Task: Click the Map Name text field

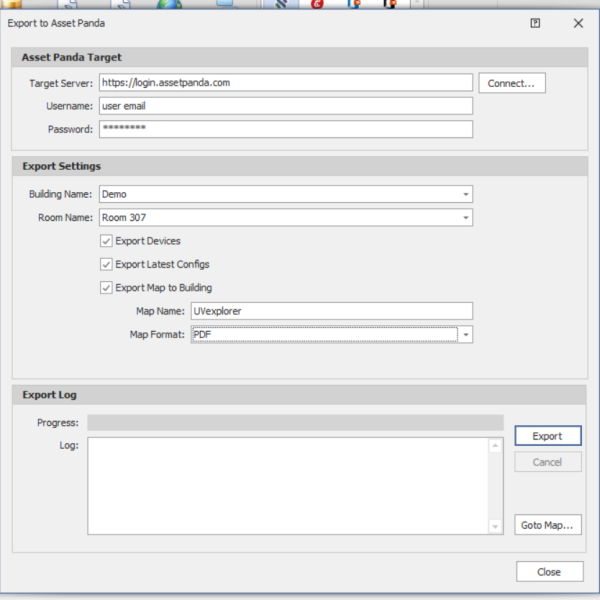Action: pyautogui.click(x=332, y=311)
